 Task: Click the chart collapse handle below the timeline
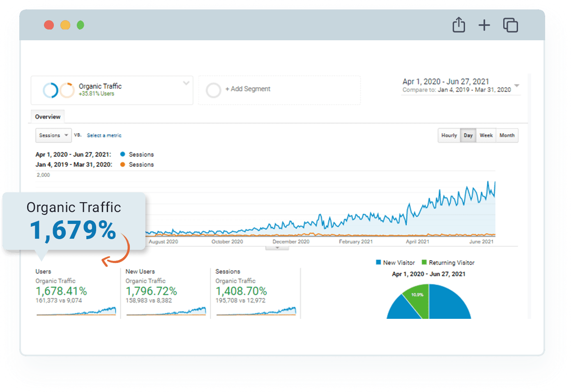[277, 248]
